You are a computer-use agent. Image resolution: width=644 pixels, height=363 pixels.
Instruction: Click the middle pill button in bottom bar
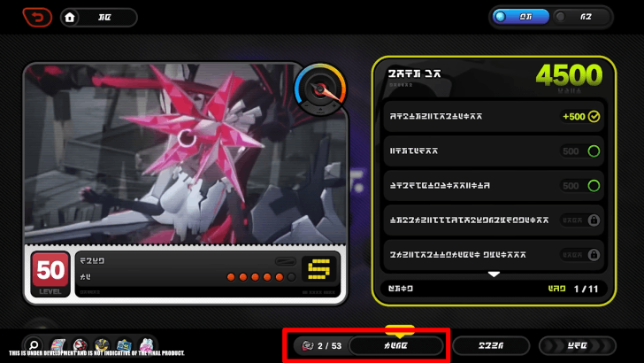click(491, 345)
